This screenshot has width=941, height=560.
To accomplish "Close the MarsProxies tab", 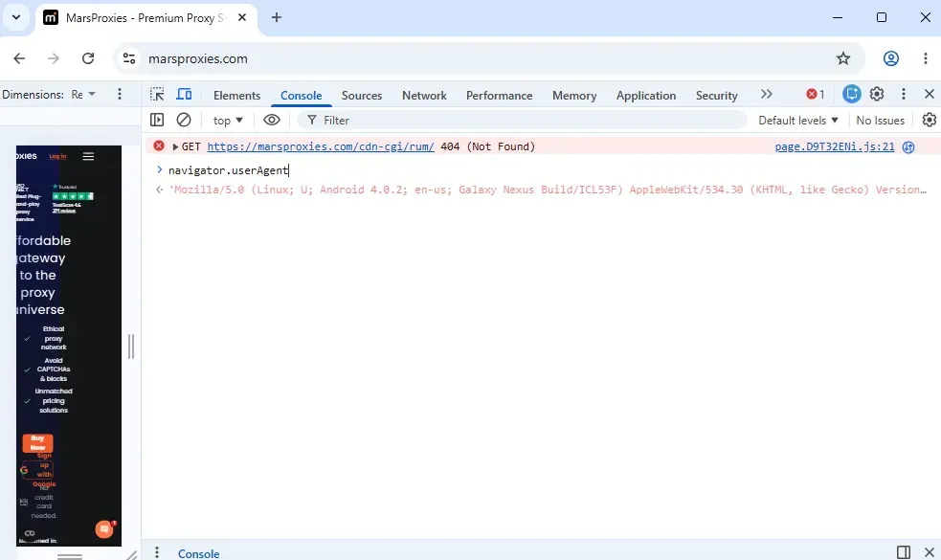I will tap(242, 17).
